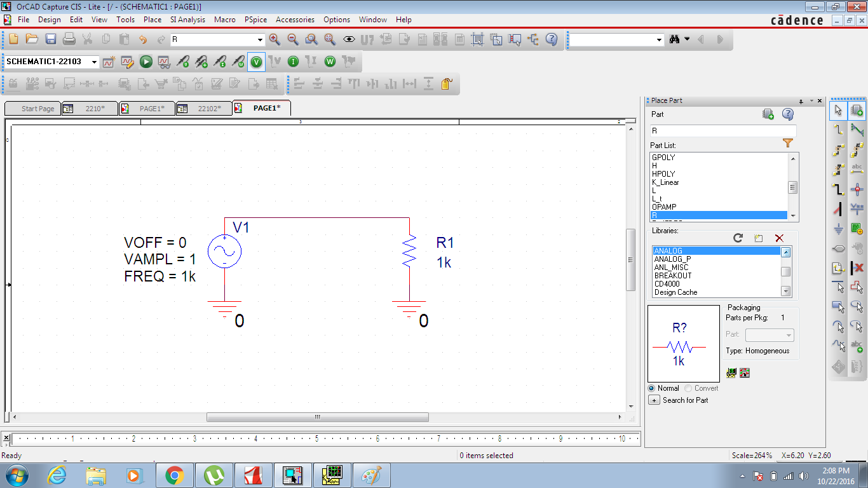Toggle the green V voltage bias display
This screenshot has width=868, height=488.
click(x=256, y=62)
